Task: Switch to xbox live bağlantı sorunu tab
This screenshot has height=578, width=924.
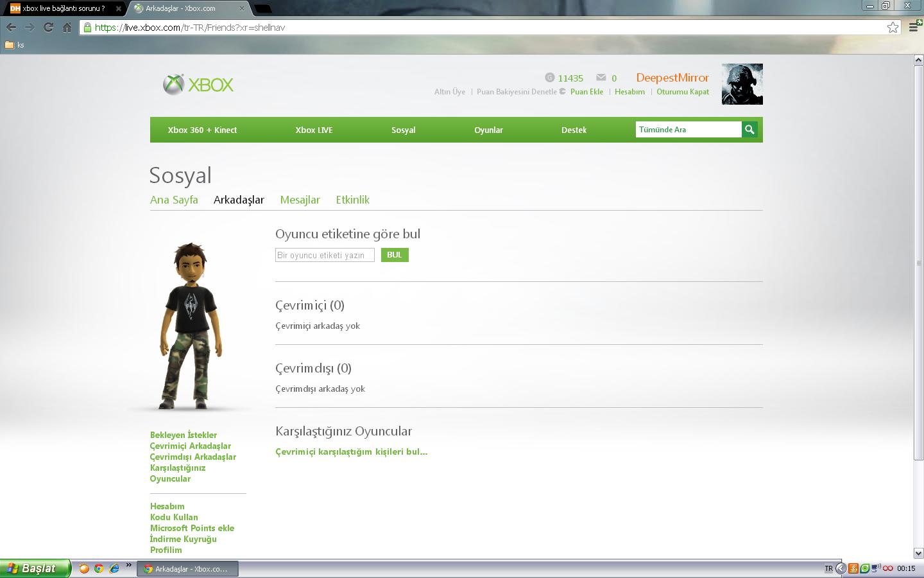Action: 63,8
